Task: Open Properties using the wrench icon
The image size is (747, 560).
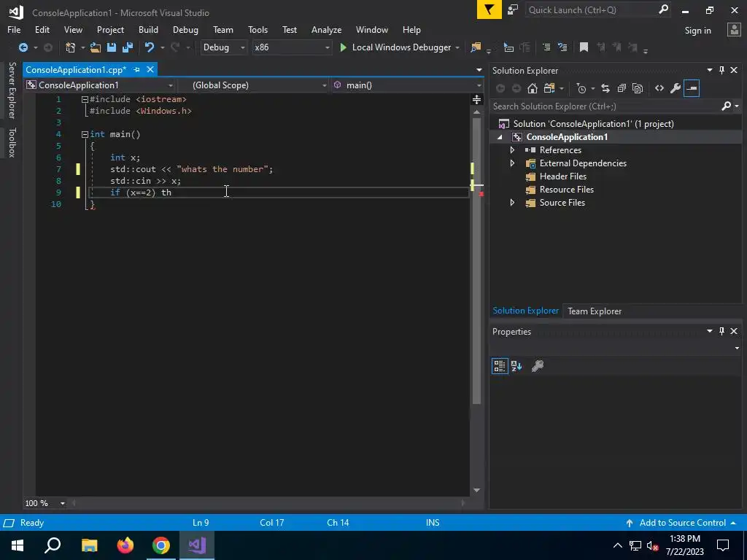Action: [x=675, y=88]
